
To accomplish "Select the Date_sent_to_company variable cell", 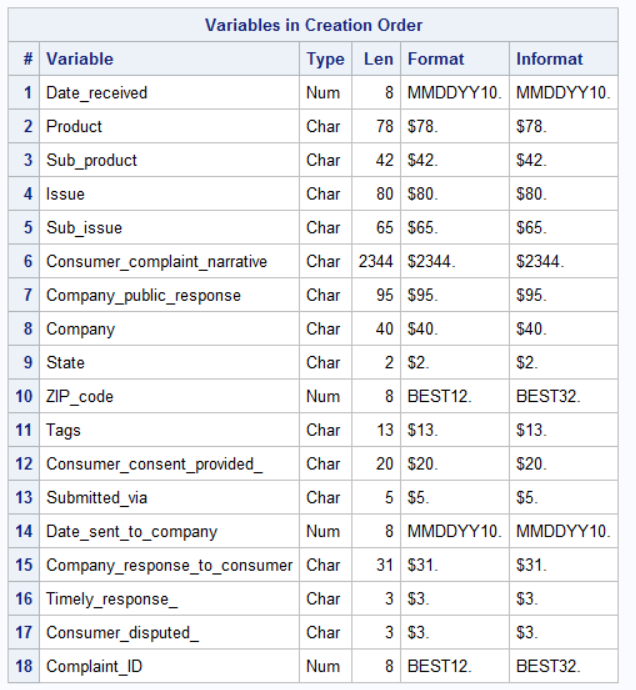I will click(131, 531).
